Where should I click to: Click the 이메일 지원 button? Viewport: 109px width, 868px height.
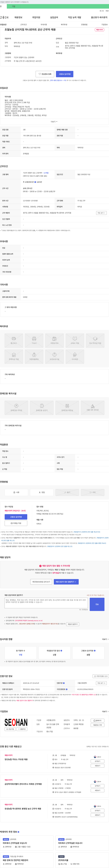pos(16,523)
